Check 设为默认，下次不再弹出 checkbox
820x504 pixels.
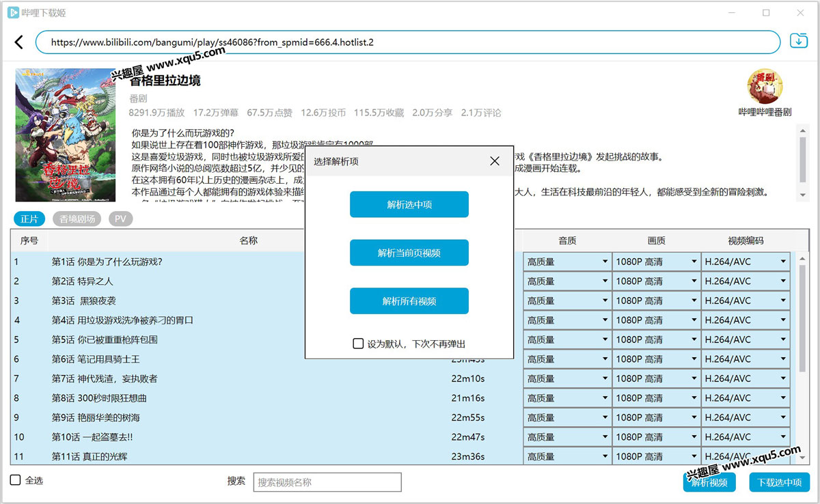358,344
